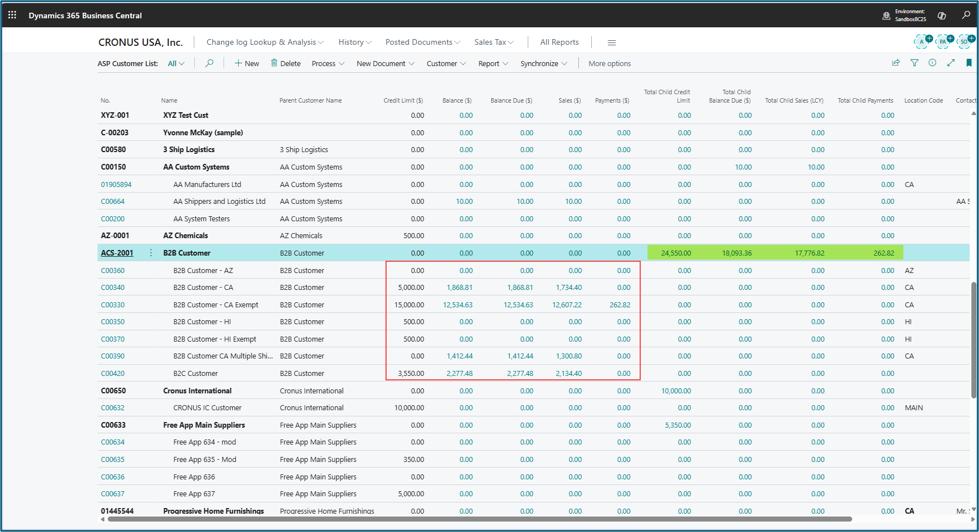Open customer link C00632
979x532 pixels.
click(112, 408)
